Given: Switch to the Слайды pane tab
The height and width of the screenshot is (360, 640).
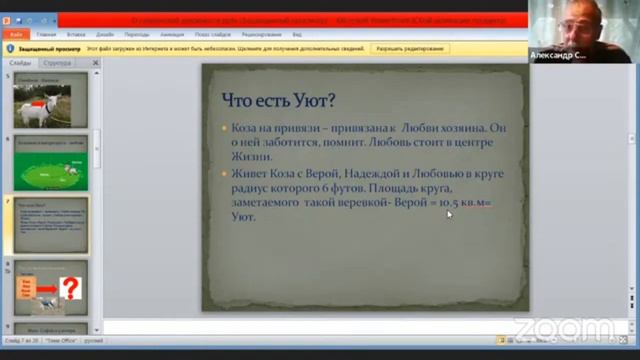Looking at the screenshot, I should (x=20, y=63).
